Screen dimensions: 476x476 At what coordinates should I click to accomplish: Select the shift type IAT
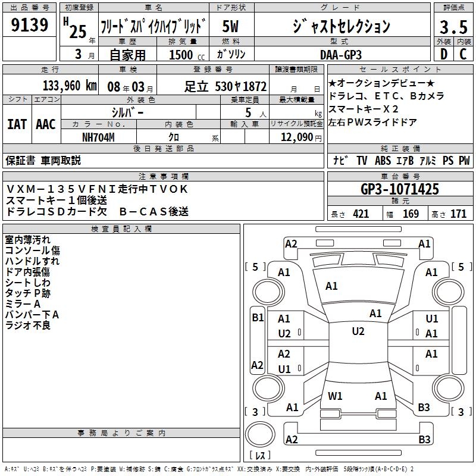pos(17,124)
